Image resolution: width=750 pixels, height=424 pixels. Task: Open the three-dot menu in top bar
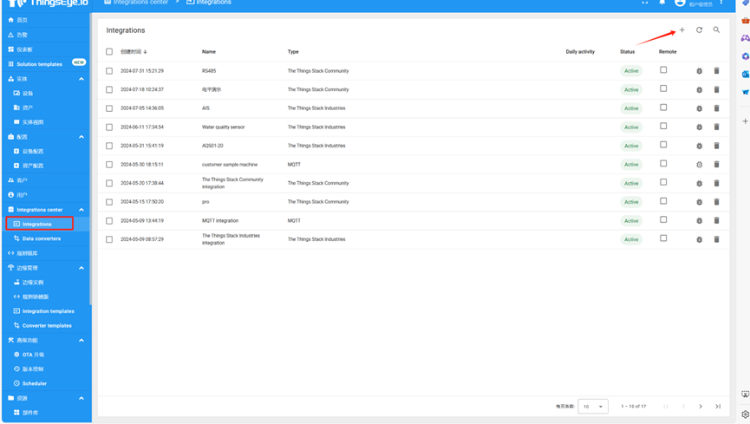(721, 2)
